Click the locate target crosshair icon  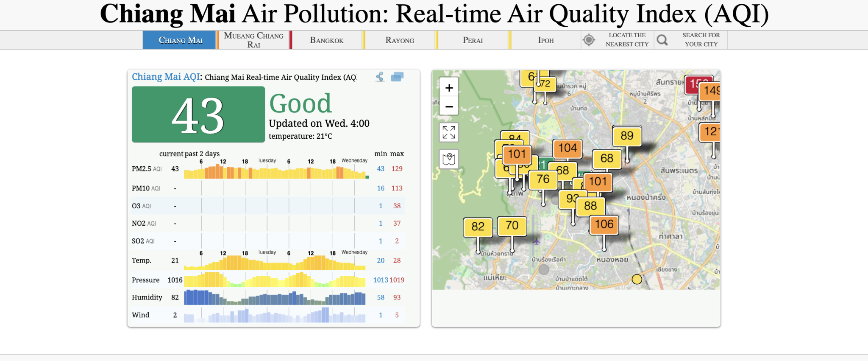(x=589, y=40)
